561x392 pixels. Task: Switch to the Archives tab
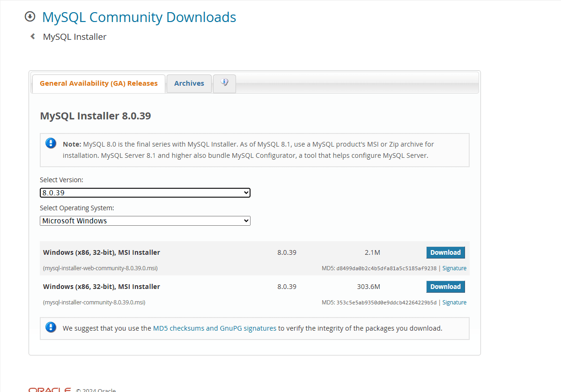[189, 83]
